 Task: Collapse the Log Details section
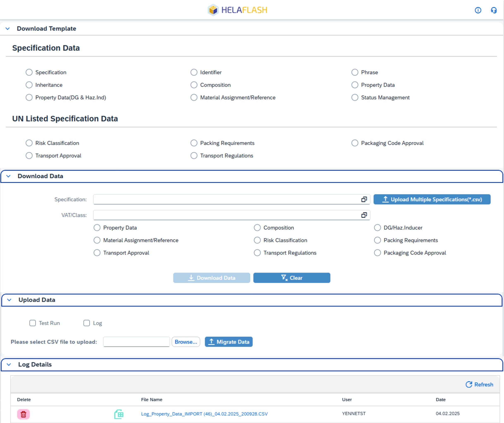point(9,364)
